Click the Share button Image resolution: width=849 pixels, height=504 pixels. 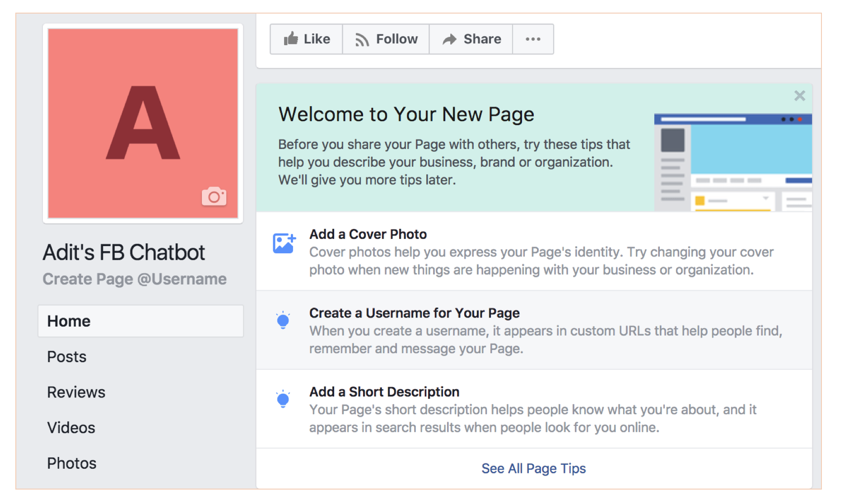click(471, 39)
